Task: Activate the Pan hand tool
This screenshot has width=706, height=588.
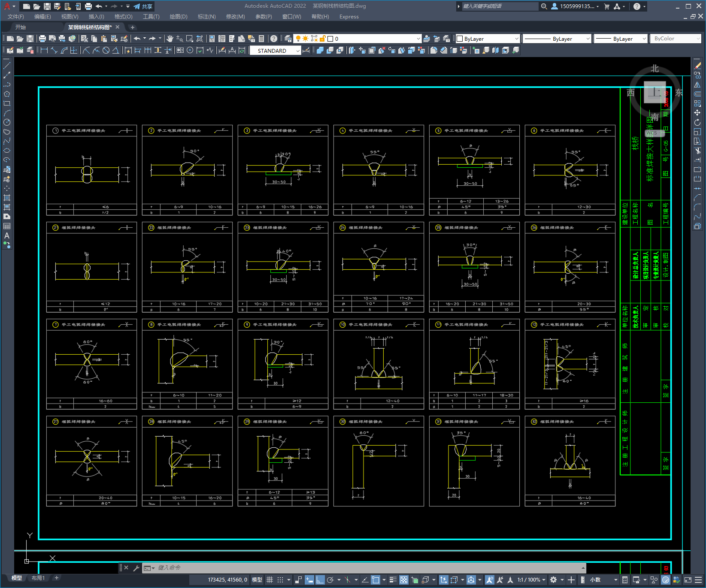Action: click(x=170, y=39)
